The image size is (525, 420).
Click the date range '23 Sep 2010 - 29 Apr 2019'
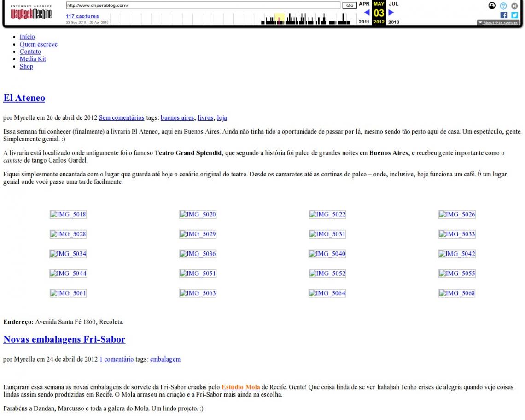coord(87,23)
